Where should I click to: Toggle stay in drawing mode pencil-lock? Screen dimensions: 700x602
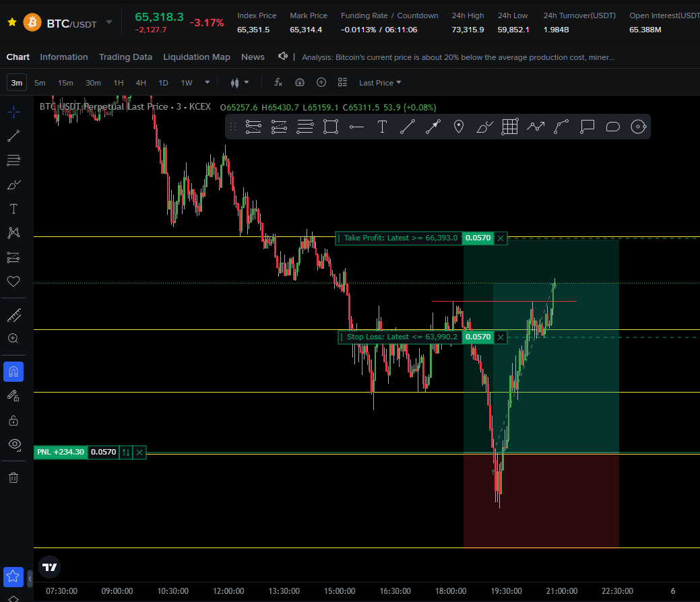pyautogui.click(x=13, y=396)
